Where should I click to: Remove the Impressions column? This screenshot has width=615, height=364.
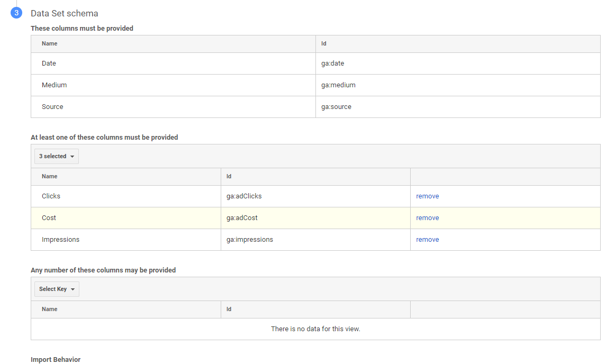click(427, 240)
